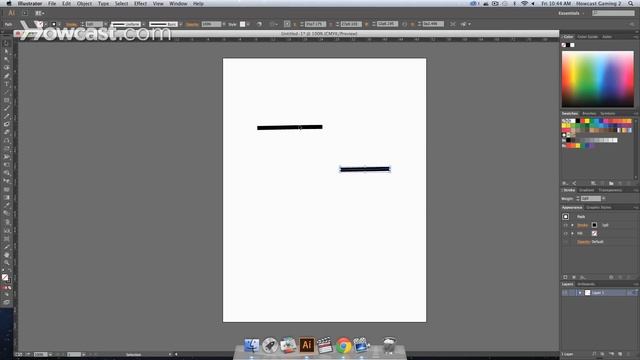Open the Window menu
This screenshot has height=360, width=640.
[x=178, y=3]
